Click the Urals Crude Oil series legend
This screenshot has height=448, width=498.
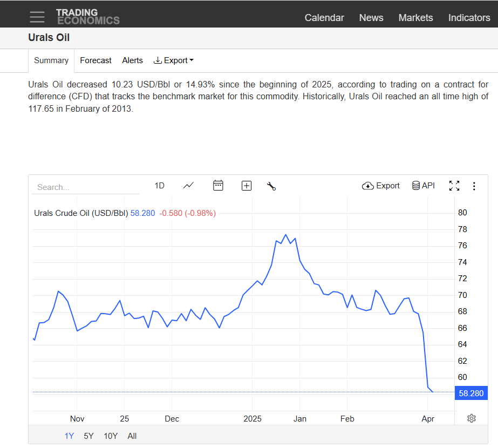click(81, 213)
